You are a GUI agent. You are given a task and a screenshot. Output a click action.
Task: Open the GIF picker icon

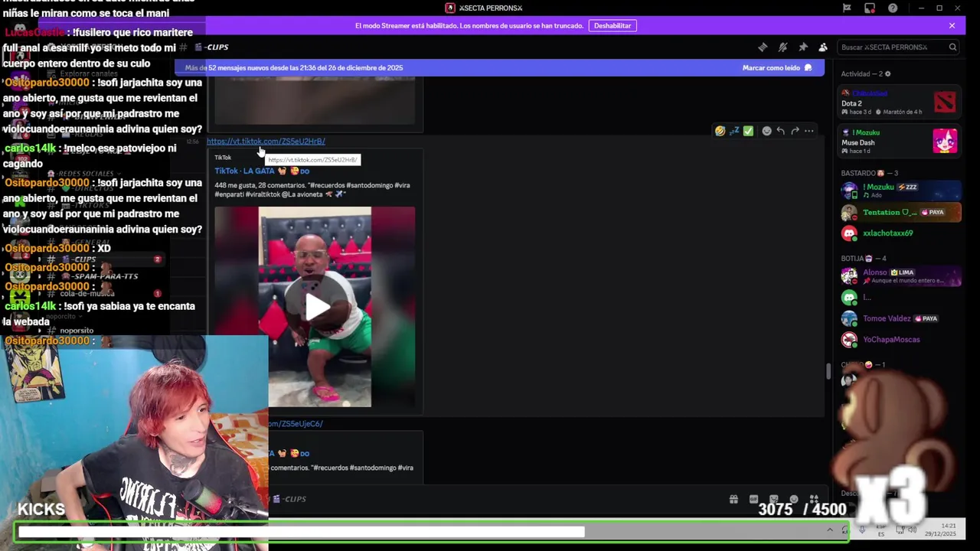click(x=753, y=500)
